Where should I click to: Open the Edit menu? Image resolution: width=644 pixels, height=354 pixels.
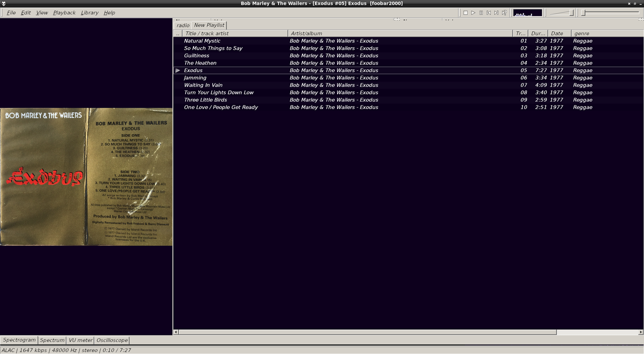pos(26,13)
